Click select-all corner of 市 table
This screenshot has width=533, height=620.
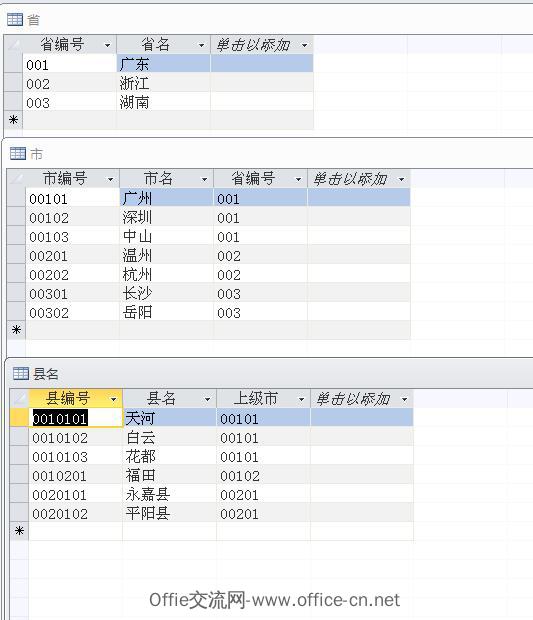(x=16, y=178)
